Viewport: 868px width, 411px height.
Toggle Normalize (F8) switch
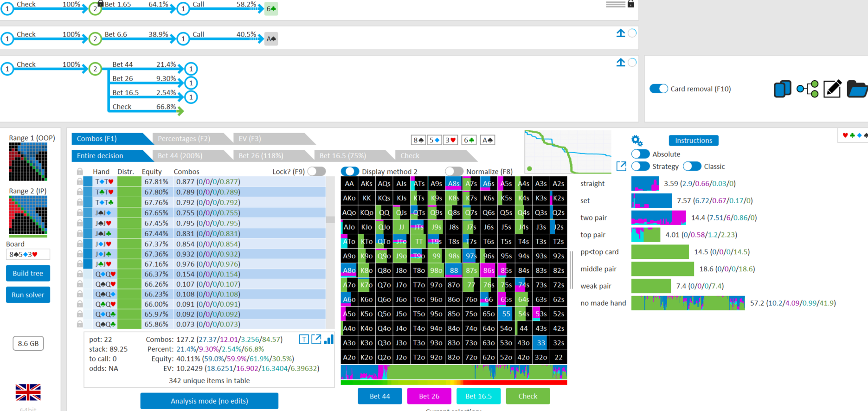click(x=454, y=172)
